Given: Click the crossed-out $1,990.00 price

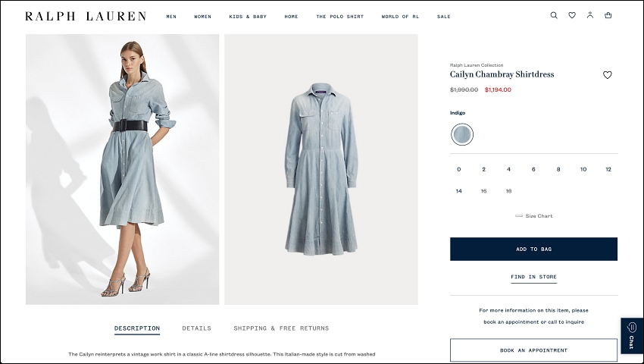Looking at the screenshot, I should (464, 89).
